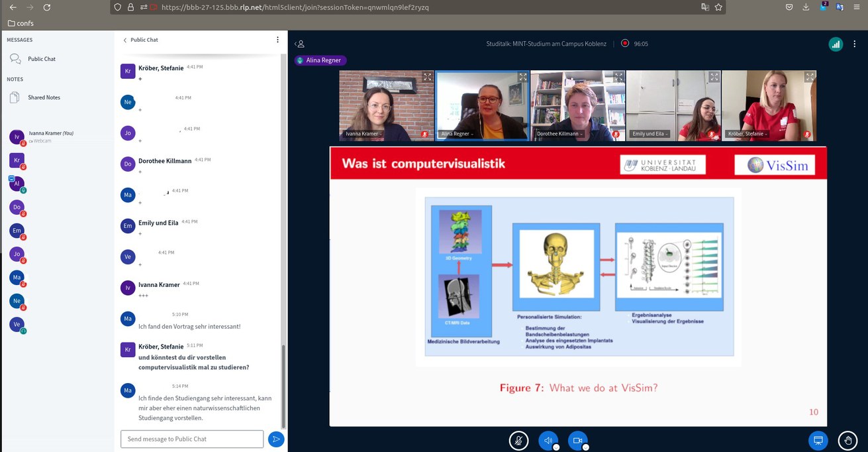
Task: Reload the page in browser
Action: pos(46,7)
